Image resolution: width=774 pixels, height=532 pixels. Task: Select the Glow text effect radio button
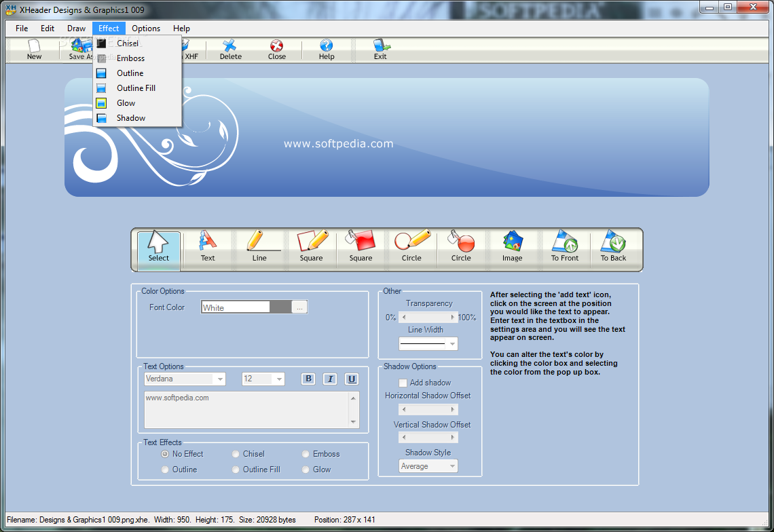pos(306,470)
